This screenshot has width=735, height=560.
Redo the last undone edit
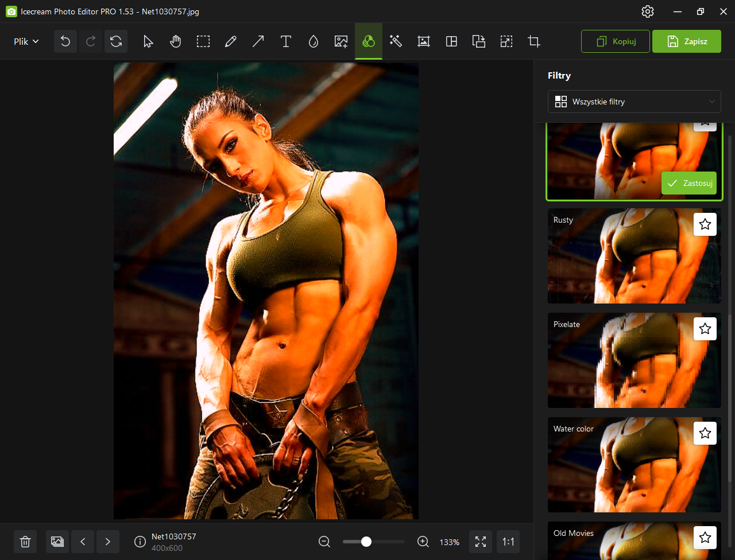tap(91, 41)
